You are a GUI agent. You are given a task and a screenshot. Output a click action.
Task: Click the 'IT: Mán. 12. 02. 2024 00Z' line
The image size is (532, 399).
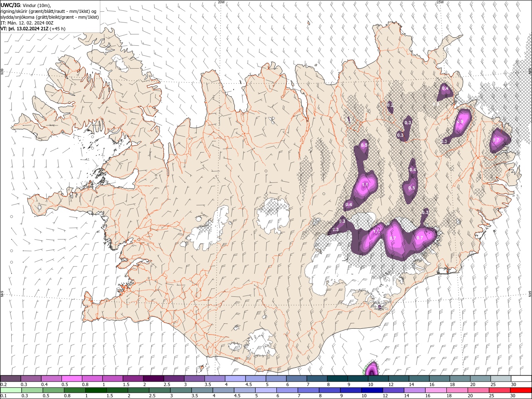[26, 23]
